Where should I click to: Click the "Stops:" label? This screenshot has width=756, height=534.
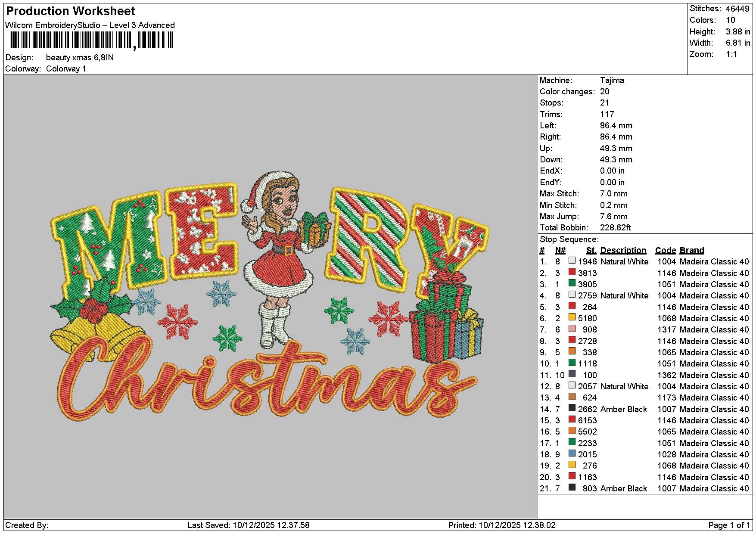551,103
